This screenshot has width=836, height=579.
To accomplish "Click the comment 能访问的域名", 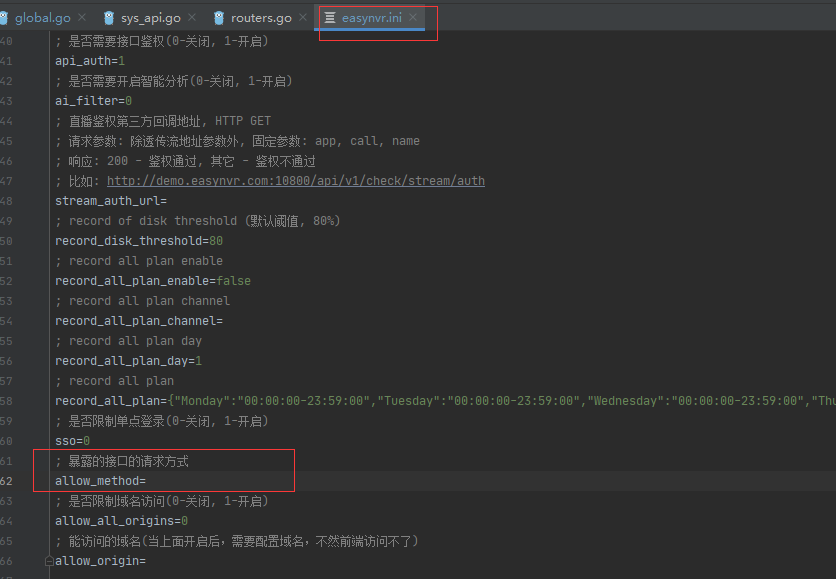I will click(237, 541).
